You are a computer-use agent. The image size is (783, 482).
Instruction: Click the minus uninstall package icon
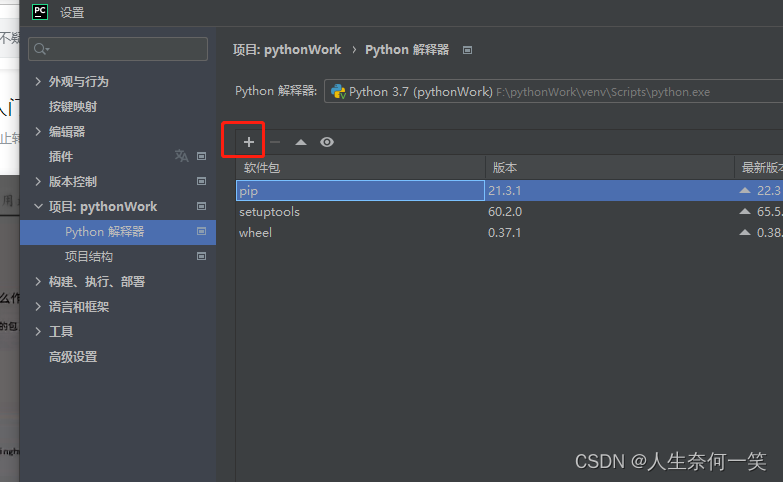275,142
